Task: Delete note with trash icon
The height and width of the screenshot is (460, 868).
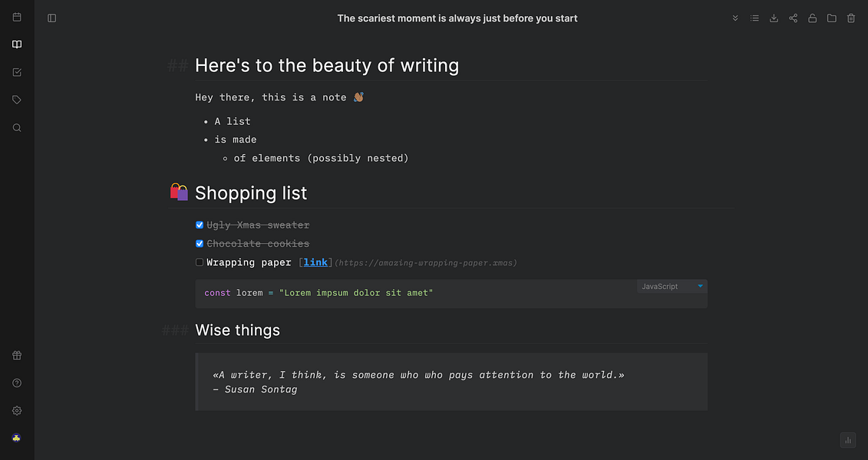Action: point(851,18)
